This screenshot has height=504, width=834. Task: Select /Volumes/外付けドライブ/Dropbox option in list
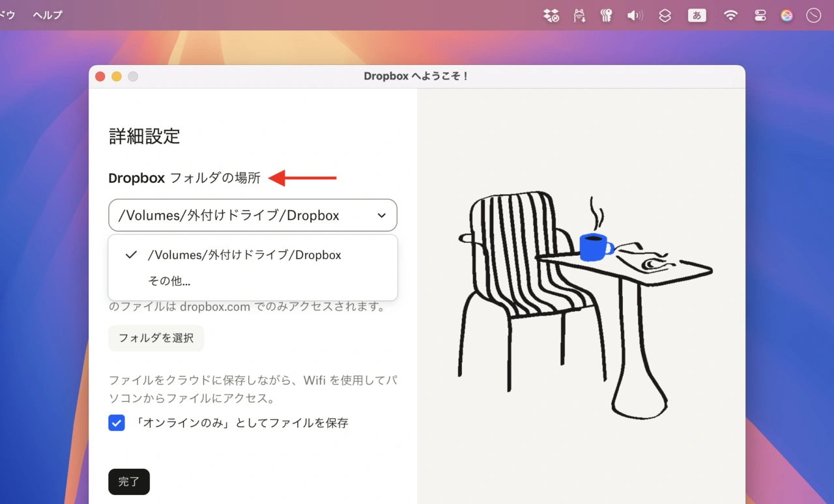tap(244, 255)
